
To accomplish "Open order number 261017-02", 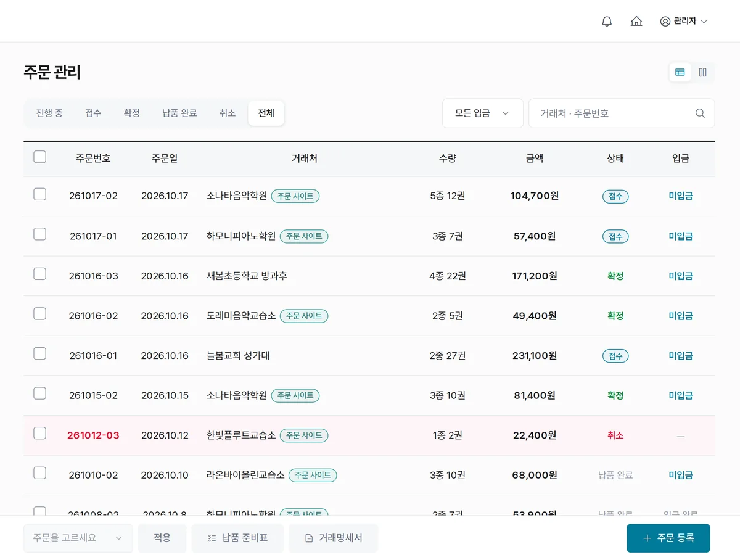I will click(x=93, y=196).
